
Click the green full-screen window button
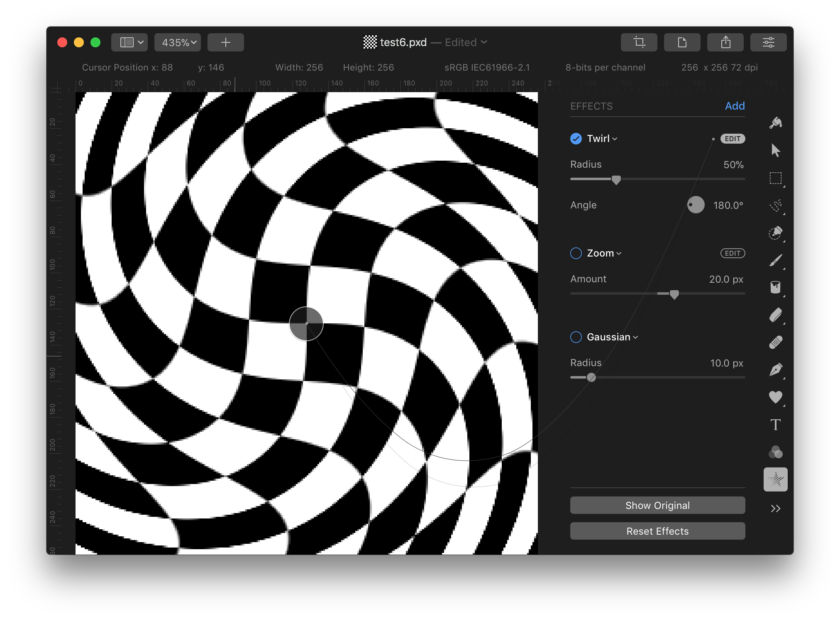click(x=95, y=42)
